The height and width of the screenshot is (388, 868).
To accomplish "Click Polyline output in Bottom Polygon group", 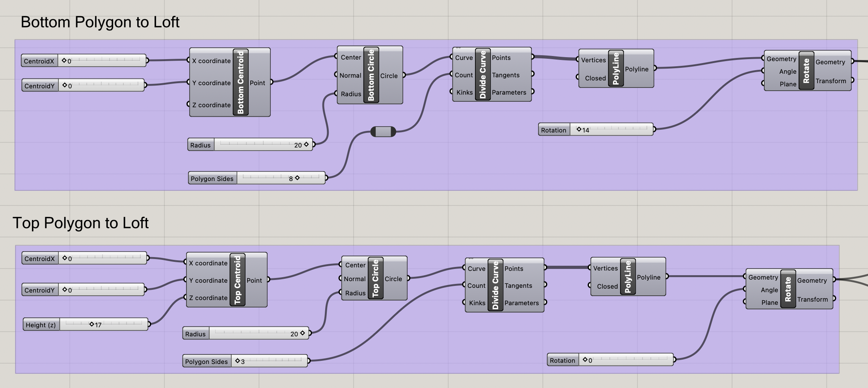I will tap(637, 69).
